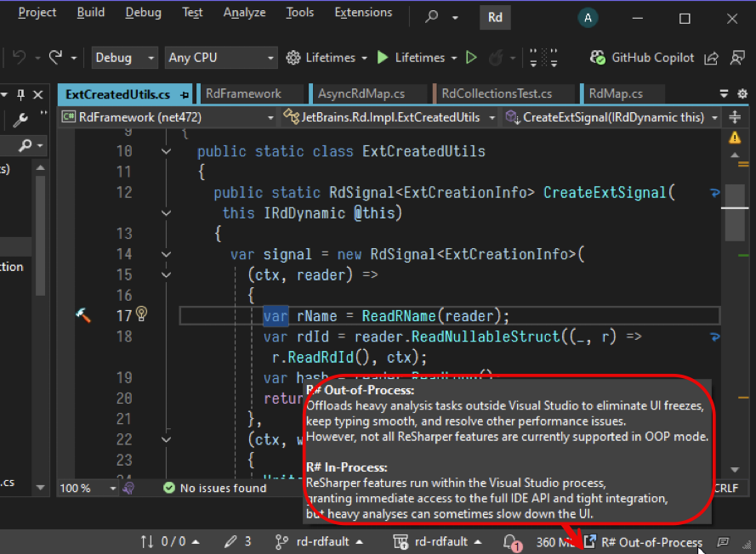Collapse the code fold at line 22

click(166, 440)
